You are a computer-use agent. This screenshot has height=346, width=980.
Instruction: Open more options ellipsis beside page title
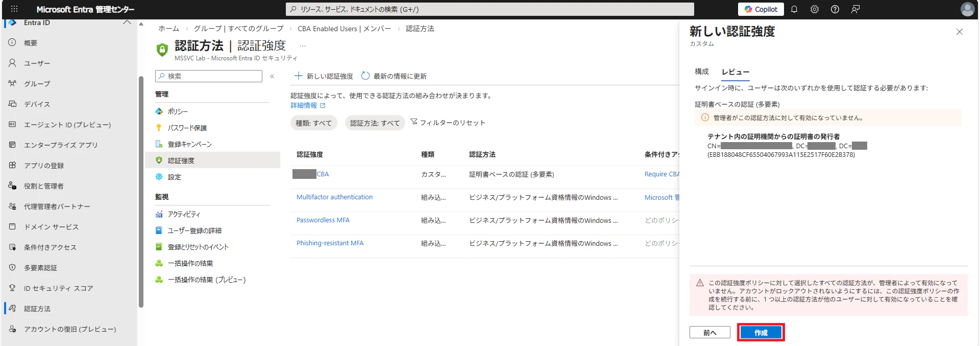pos(303,46)
